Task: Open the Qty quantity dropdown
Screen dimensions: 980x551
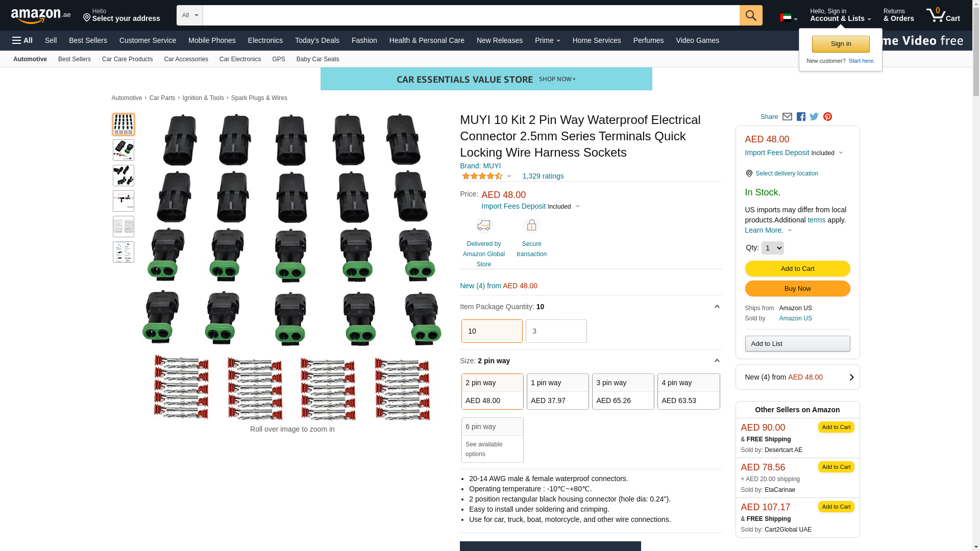Action: [772, 248]
